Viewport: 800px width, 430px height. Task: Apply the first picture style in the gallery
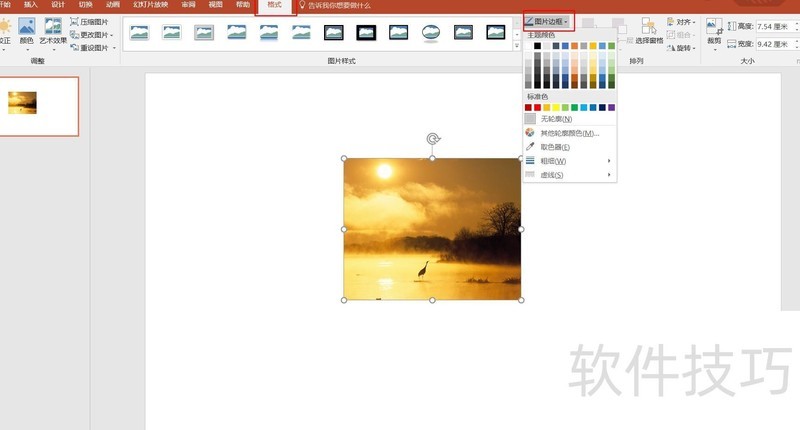[139, 33]
